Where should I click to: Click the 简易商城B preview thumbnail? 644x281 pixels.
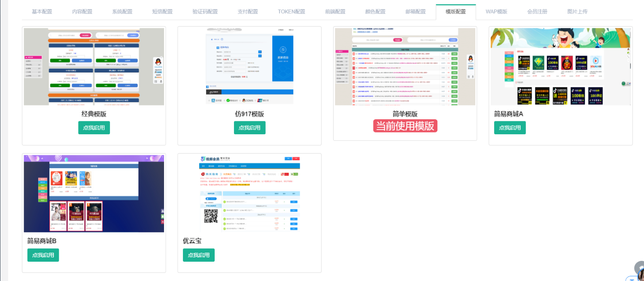pos(94,194)
